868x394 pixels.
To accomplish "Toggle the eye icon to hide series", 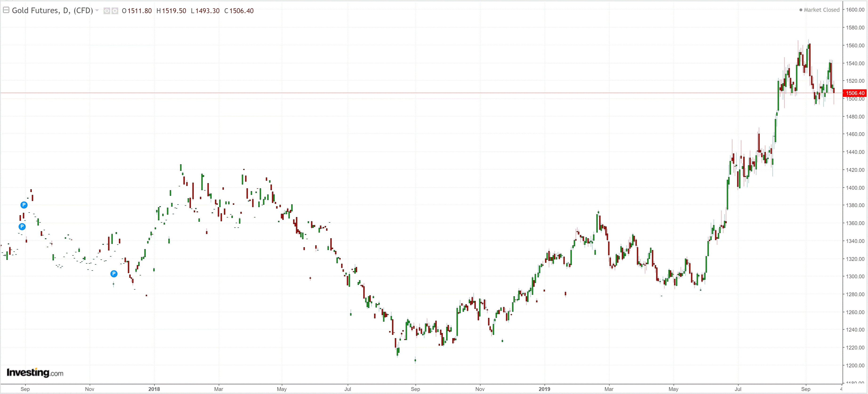I will (106, 11).
